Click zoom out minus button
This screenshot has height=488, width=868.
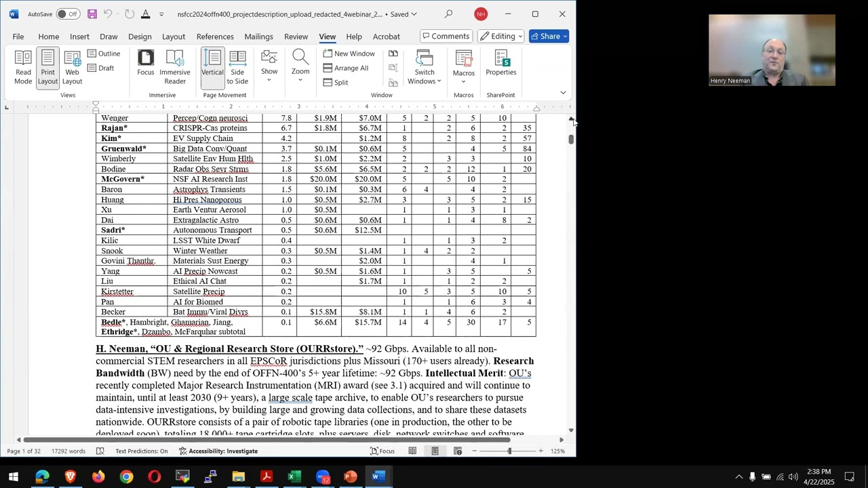click(475, 451)
